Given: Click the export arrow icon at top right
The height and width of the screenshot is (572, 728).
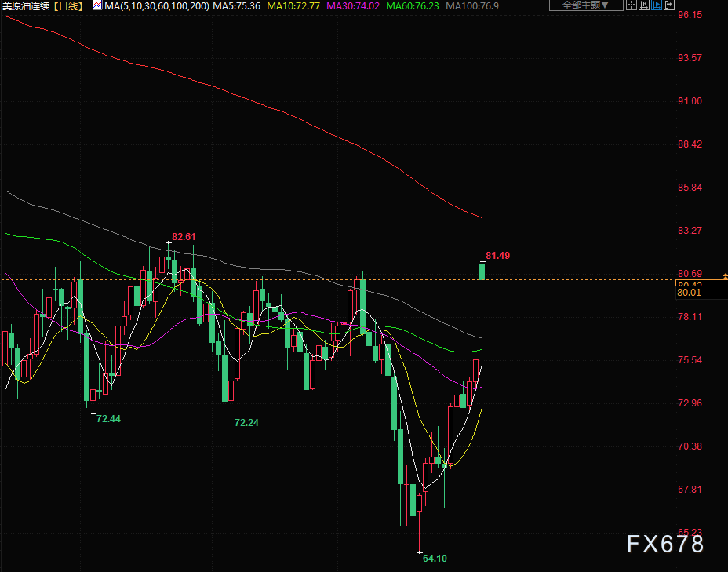Looking at the screenshot, I should click(x=669, y=5).
